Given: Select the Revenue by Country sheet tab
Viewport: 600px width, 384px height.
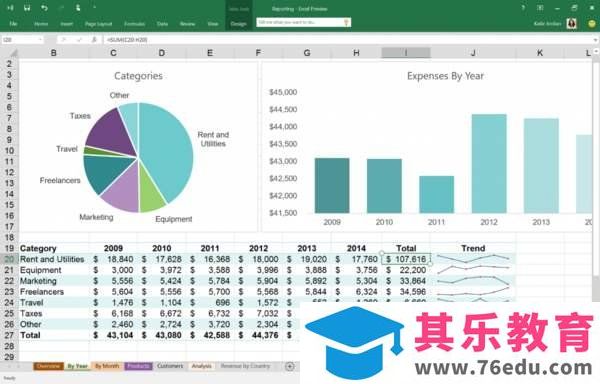Looking at the screenshot, I should pos(245,366).
